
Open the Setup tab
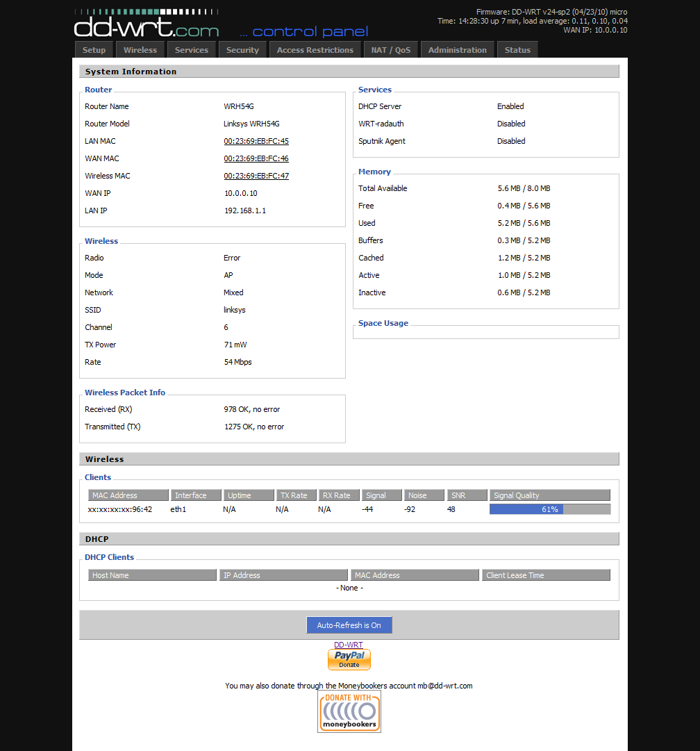point(94,50)
